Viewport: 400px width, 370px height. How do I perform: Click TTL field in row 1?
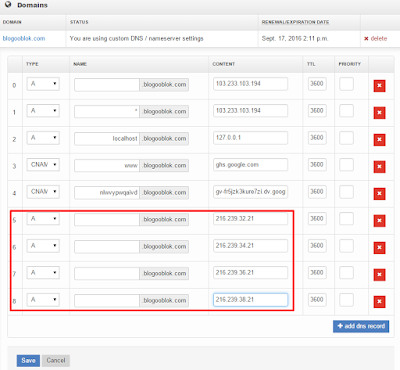click(x=317, y=111)
